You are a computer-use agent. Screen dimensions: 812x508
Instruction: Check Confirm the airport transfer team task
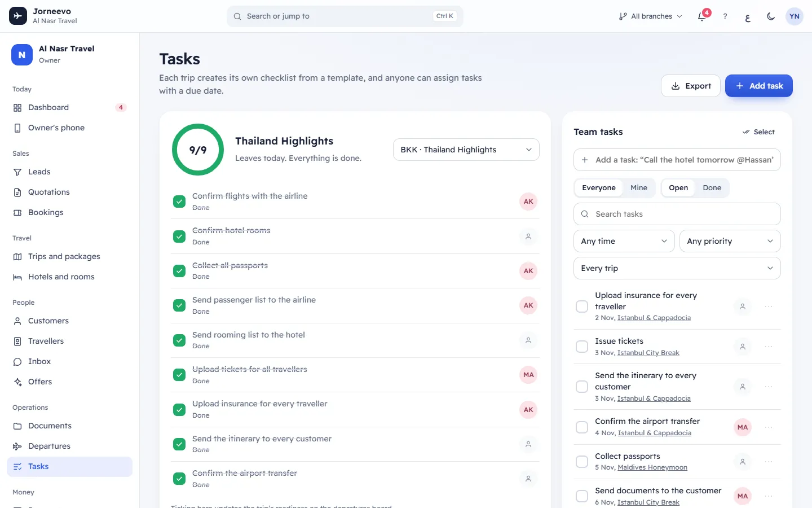click(582, 427)
